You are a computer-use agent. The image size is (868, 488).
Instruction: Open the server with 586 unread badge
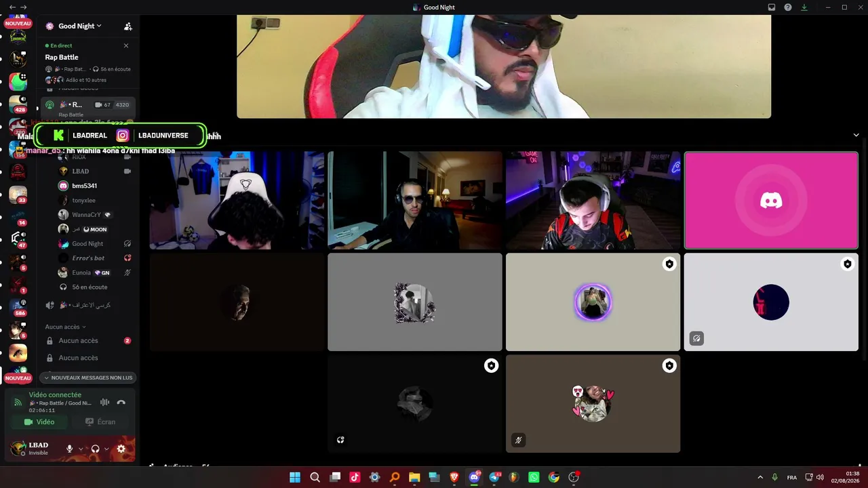[18, 308]
